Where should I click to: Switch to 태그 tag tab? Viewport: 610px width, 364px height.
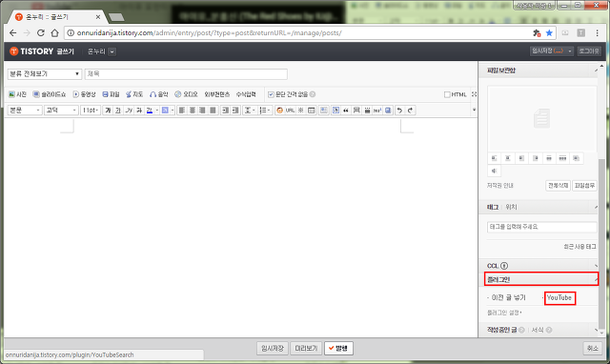493,208
